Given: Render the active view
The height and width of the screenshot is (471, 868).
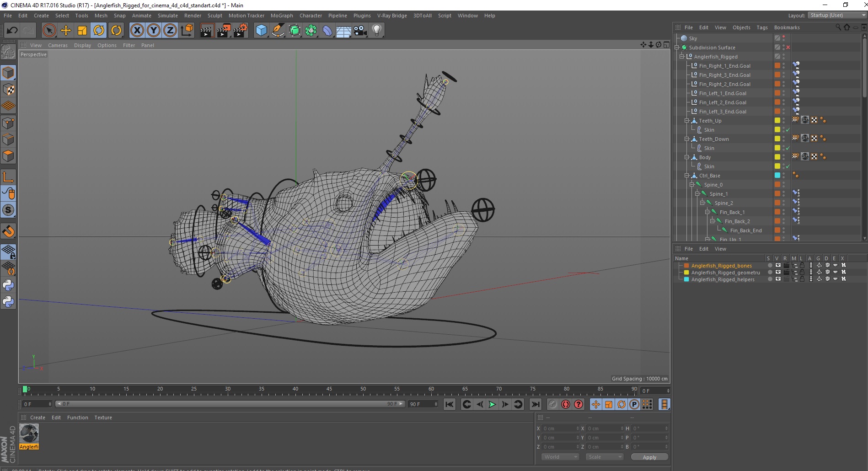Looking at the screenshot, I should (x=207, y=31).
